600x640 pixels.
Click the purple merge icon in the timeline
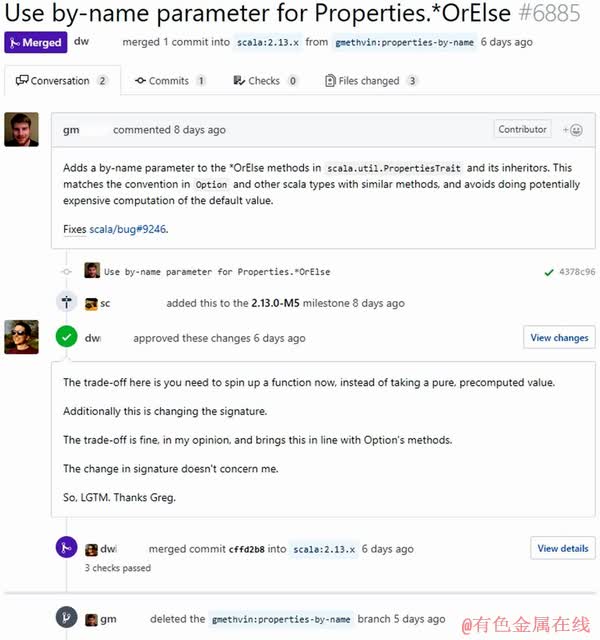pyautogui.click(x=67, y=547)
